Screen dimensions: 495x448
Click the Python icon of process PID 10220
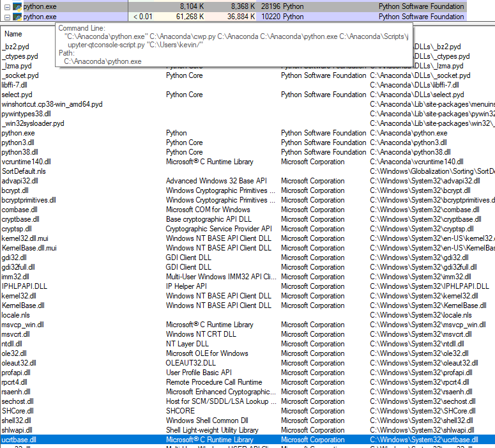click(x=17, y=17)
